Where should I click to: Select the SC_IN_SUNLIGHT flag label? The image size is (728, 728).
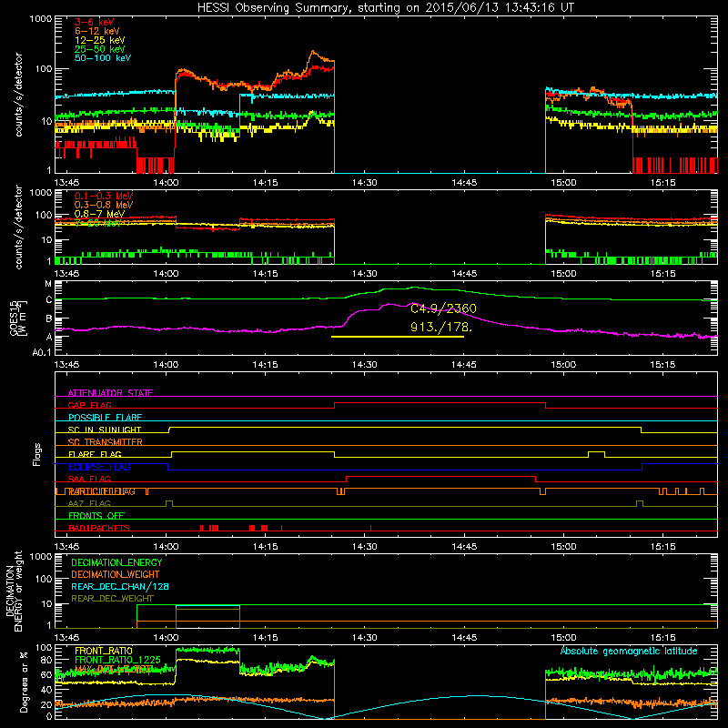tap(105, 430)
